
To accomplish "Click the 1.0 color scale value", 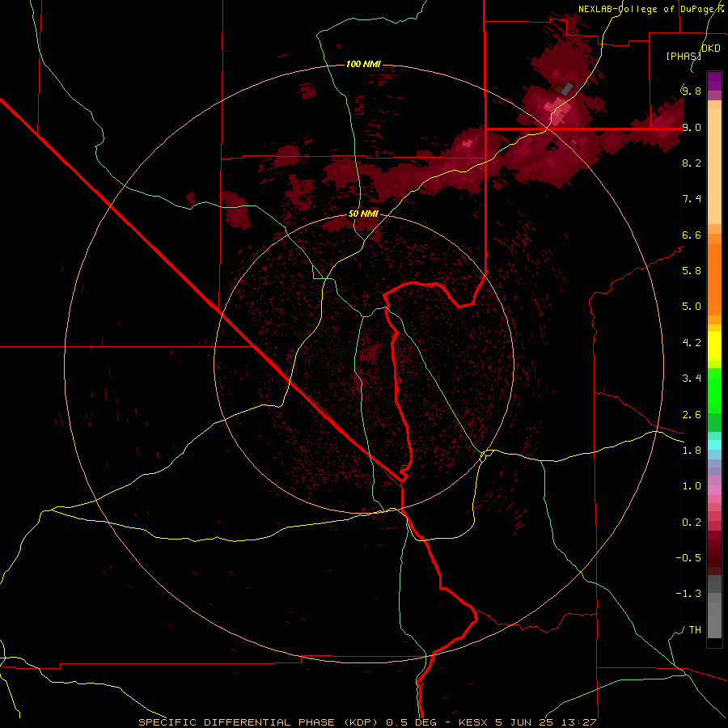I will pos(692,486).
